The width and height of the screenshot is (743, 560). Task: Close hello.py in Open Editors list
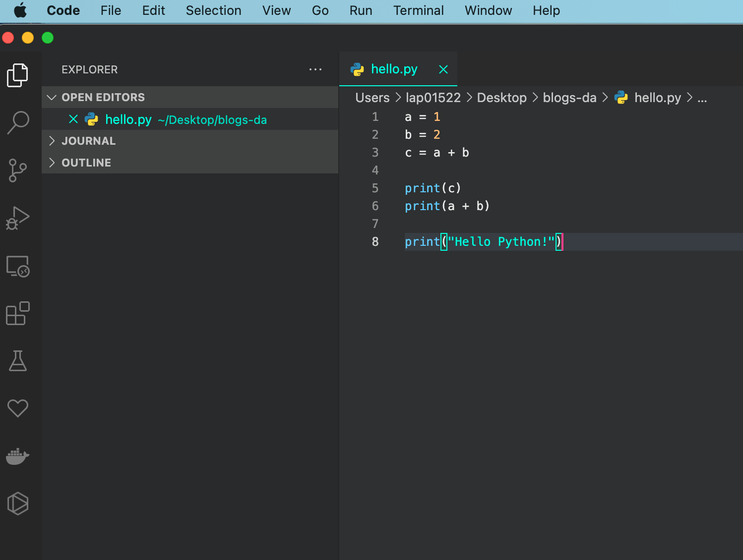pyautogui.click(x=73, y=119)
